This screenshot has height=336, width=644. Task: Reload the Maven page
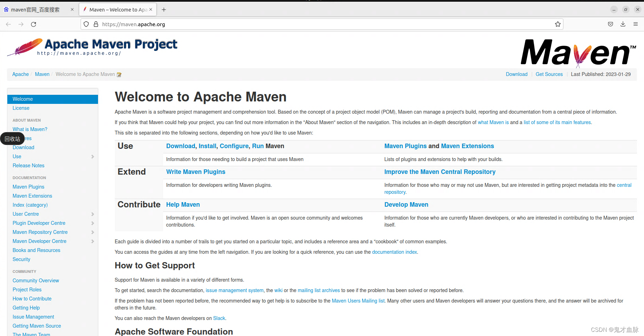pos(33,24)
